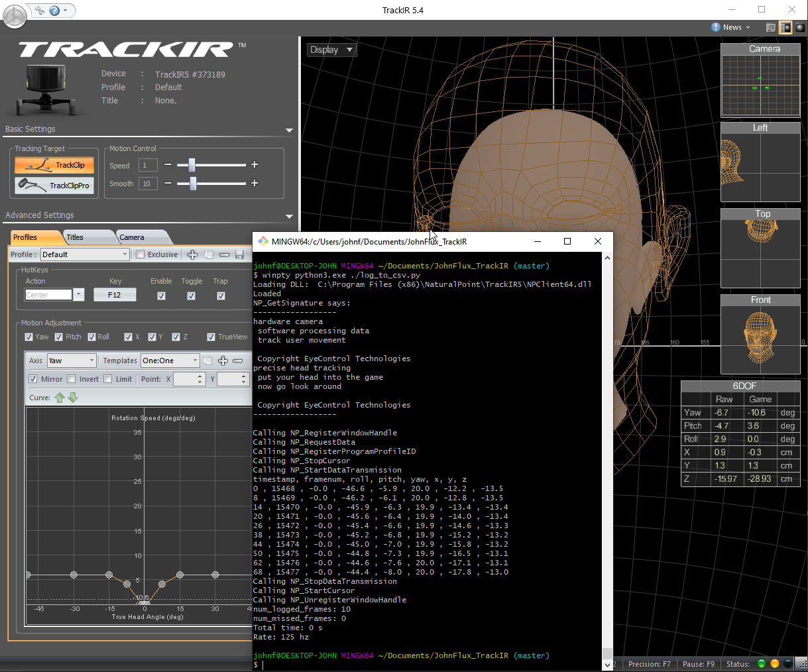Click the green curve down arrow
This screenshot has height=672, width=808.
point(73,398)
